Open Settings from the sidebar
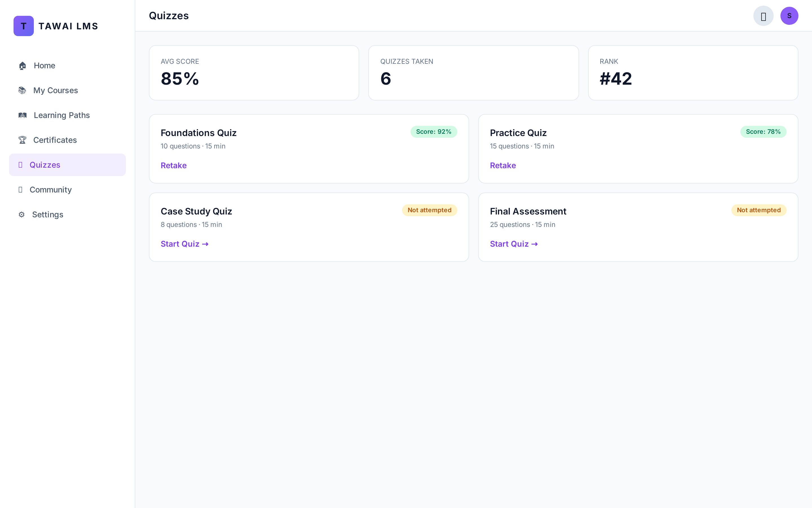Screen dimensions: 812x508 pos(67,215)
